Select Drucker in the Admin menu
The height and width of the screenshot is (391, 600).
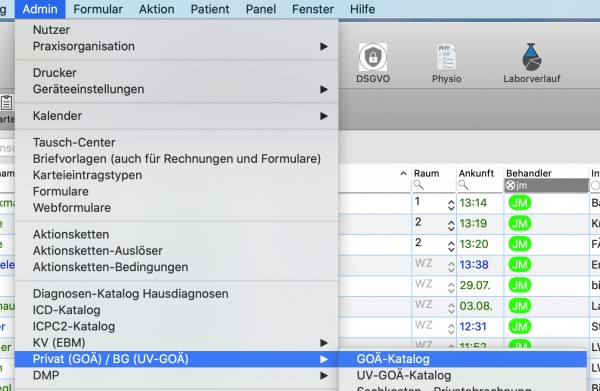point(176,73)
